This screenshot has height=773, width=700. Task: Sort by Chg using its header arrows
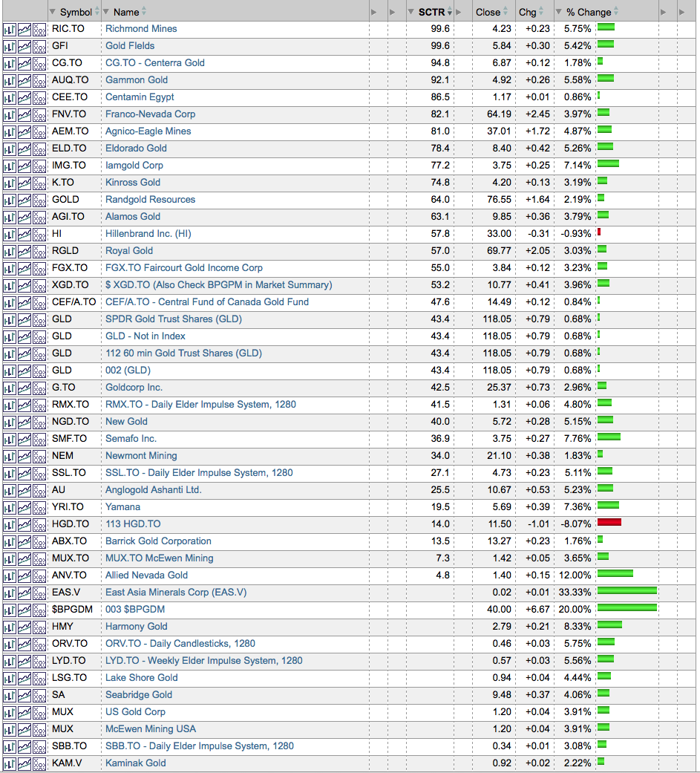541,12
